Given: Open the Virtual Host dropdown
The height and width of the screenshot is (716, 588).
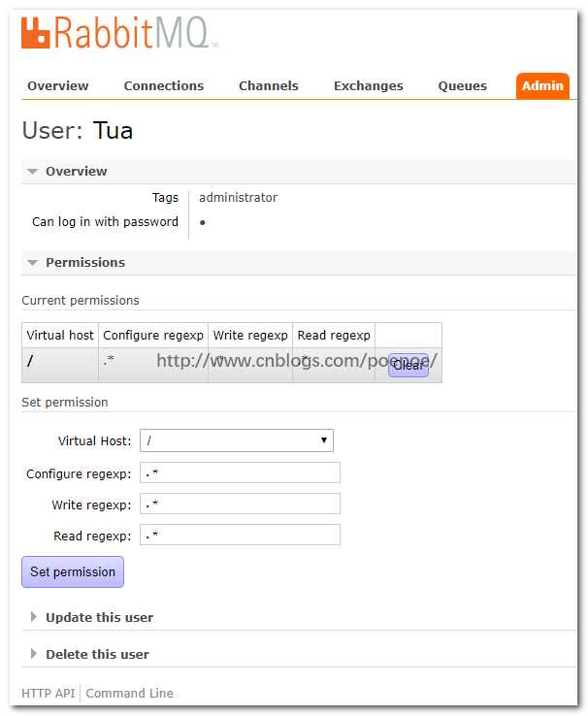Looking at the screenshot, I should [237, 440].
